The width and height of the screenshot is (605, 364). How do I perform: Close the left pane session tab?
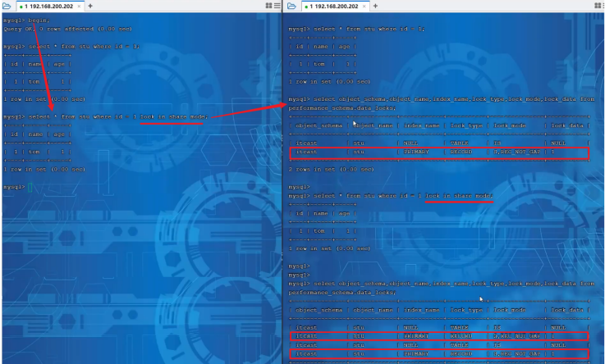coord(79,7)
